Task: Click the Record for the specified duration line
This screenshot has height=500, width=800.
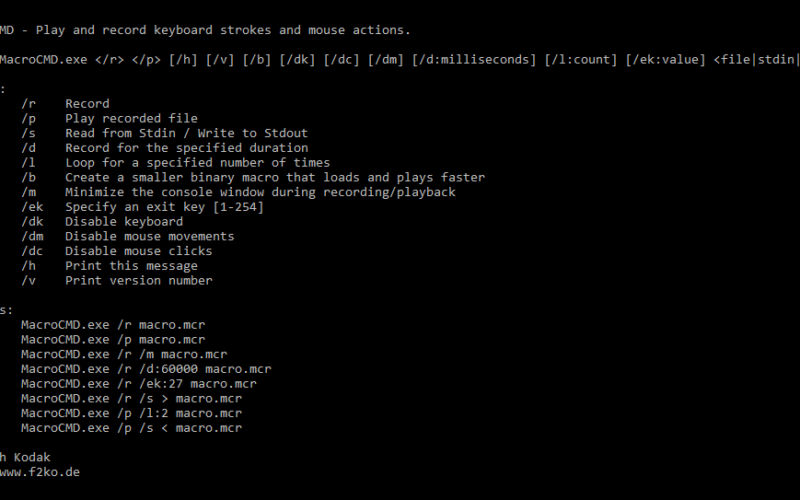Action: [164, 148]
